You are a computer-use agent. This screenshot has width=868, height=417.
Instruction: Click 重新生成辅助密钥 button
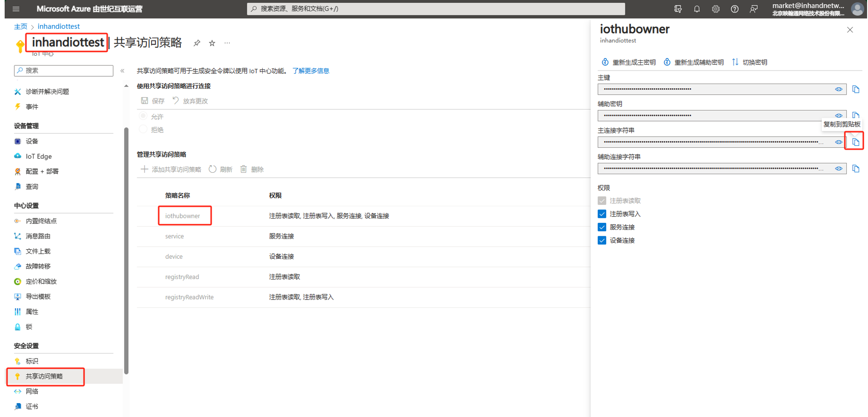(x=694, y=62)
